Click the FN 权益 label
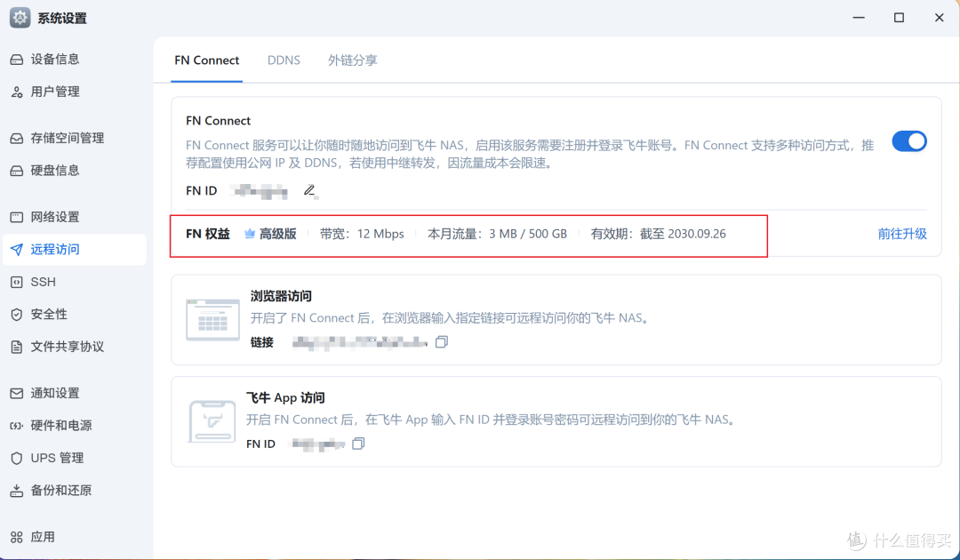 coord(208,234)
